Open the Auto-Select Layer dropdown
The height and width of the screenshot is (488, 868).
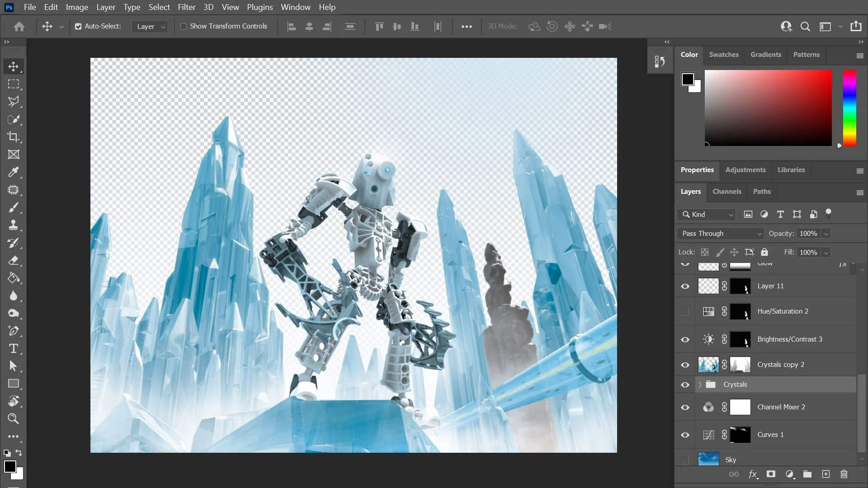[151, 27]
